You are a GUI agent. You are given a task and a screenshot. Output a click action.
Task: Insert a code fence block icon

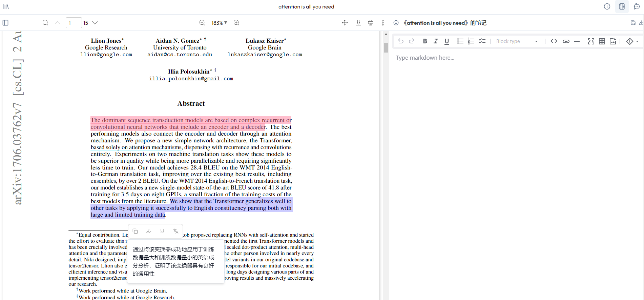click(591, 41)
